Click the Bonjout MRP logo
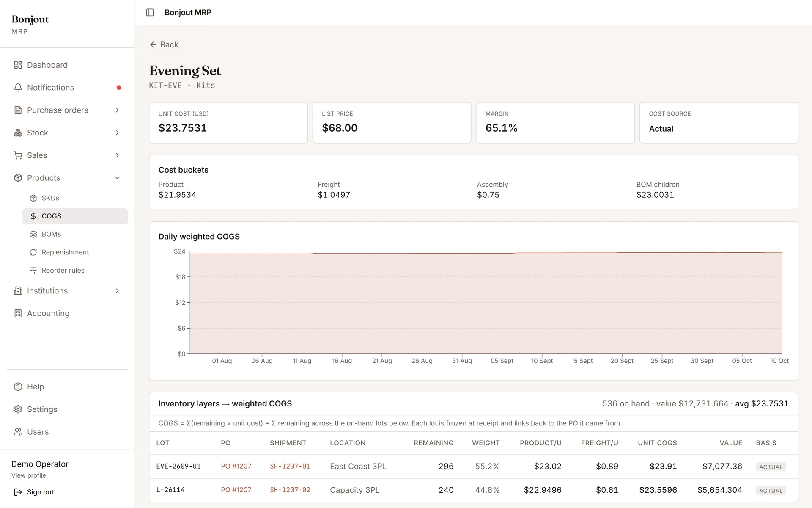The image size is (812, 508). [30, 25]
